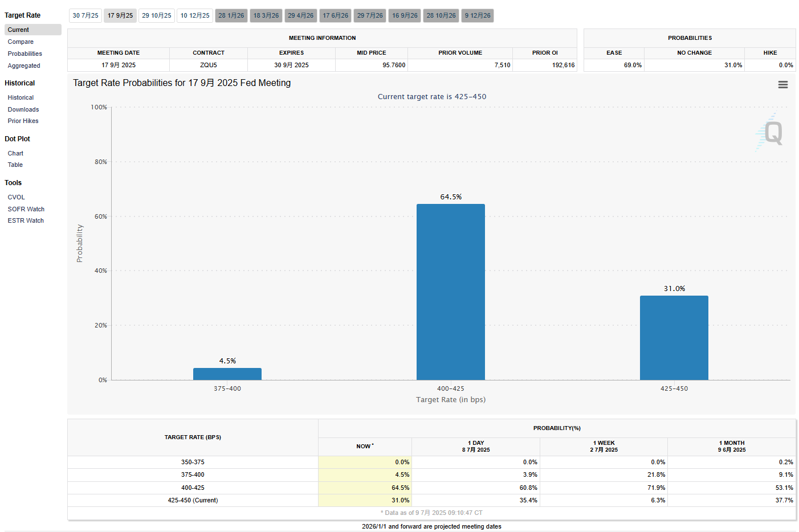Launch the CVOL tool
799x532 pixels.
pyautogui.click(x=17, y=197)
